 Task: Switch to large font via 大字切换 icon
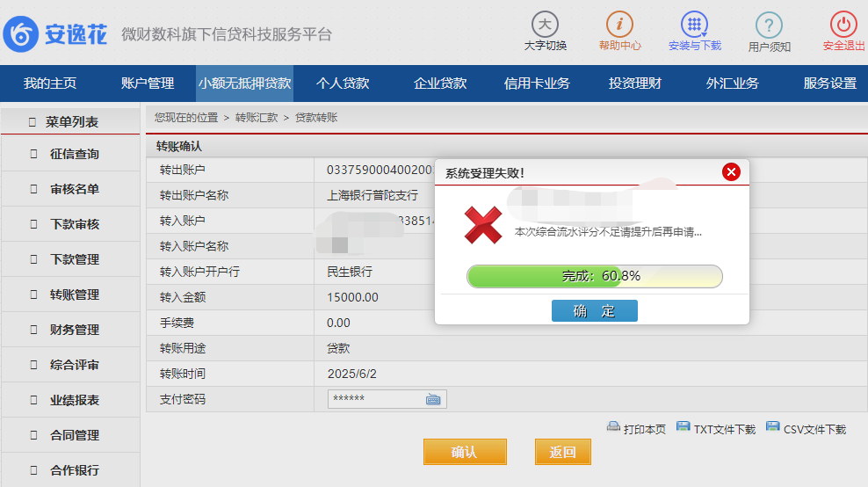click(x=546, y=25)
